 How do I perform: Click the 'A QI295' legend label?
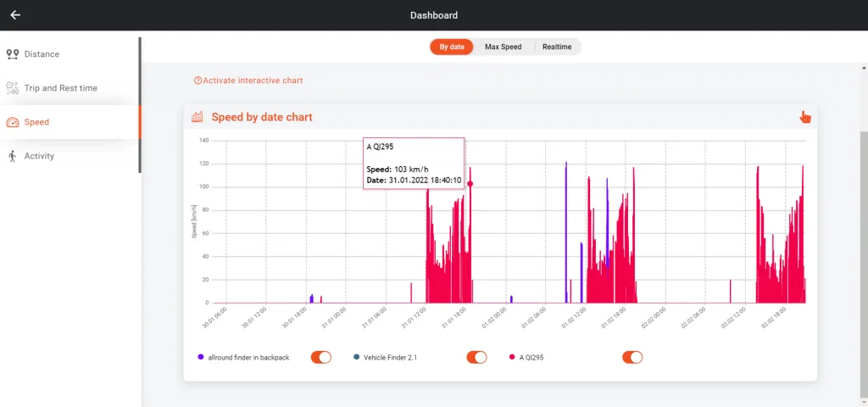point(531,358)
